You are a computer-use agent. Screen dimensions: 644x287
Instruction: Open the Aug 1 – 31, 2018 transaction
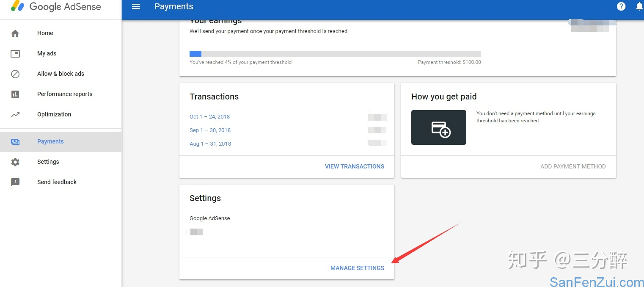point(210,144)
